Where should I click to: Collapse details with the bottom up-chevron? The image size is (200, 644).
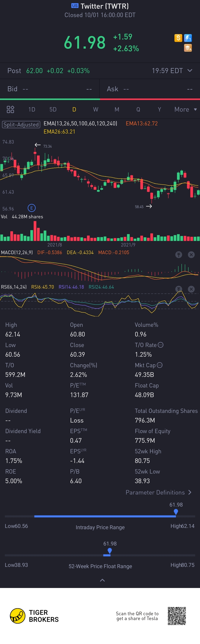coord(102,580)
